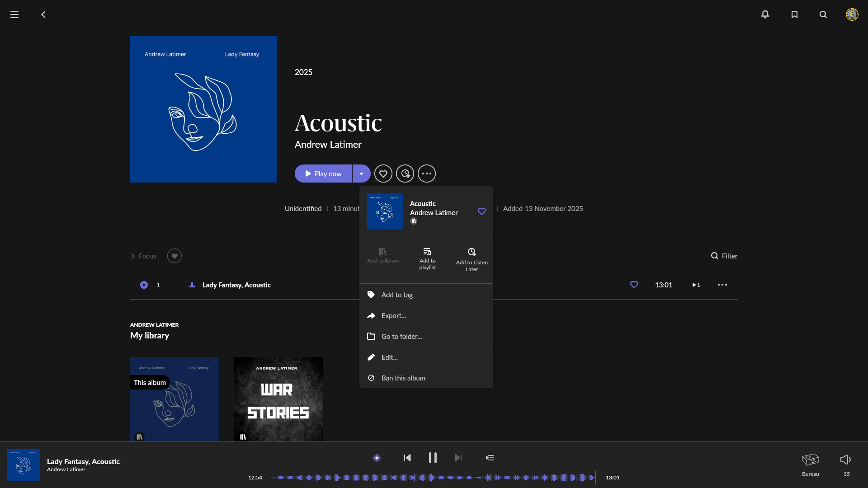Toggle the heart filter next to Focus
The image size is (868, 488).
(175, 256)
